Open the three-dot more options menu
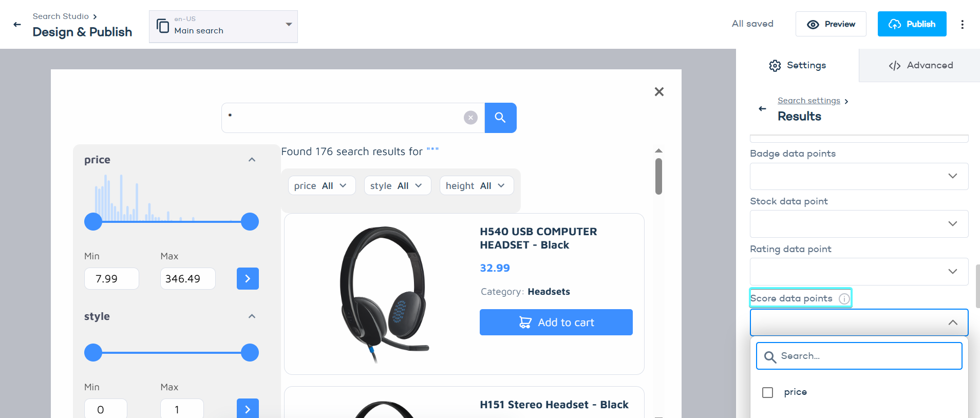The height and width of the screenshot is (418, 980). click(x=962, y=24)
